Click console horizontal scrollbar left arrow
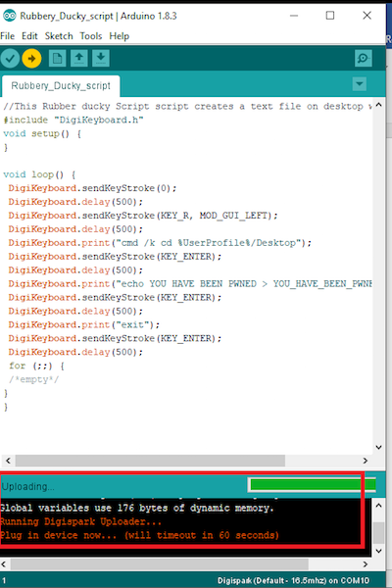392x588 pixels. [4, 564]
